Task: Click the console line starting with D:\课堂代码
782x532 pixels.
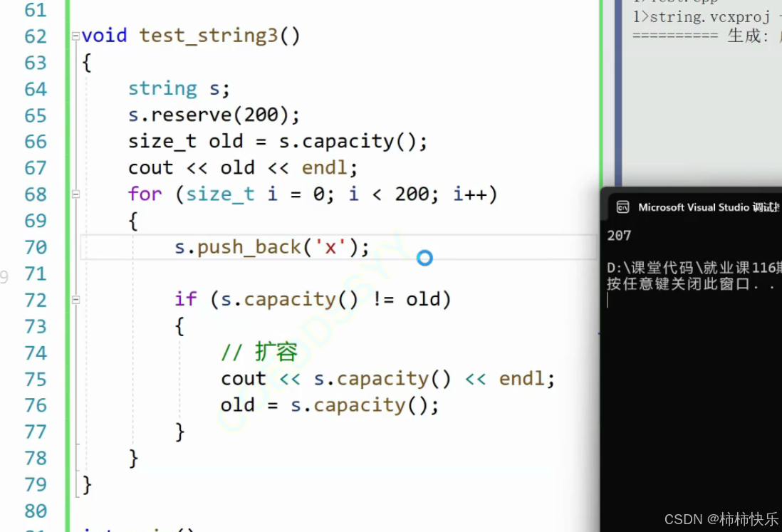Action: click(x=694, y=268)
